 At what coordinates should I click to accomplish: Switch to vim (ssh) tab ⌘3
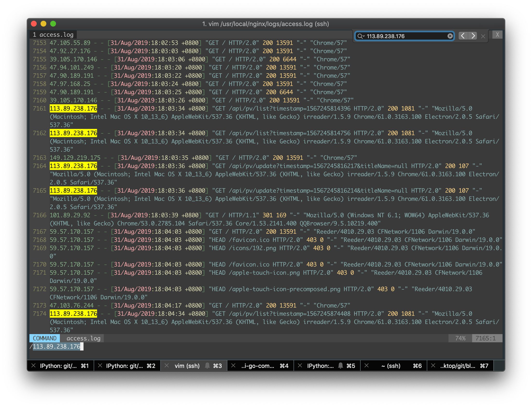(194, 366)
